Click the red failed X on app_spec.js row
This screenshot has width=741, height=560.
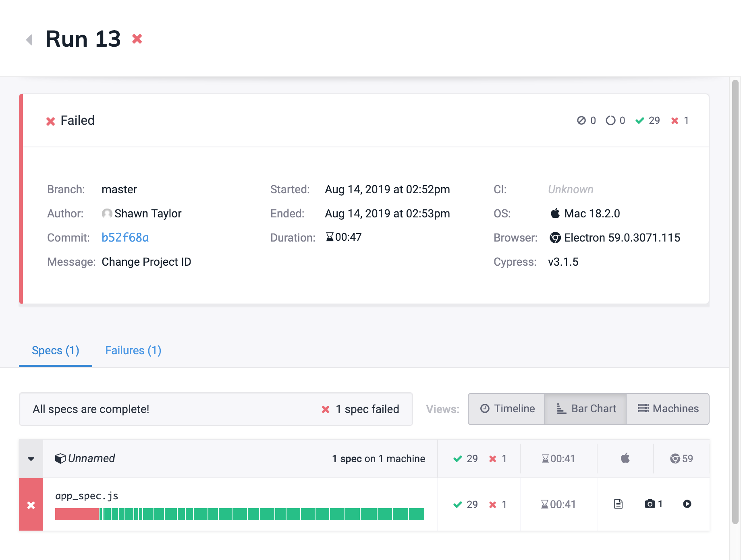click(x=31, y=505)
